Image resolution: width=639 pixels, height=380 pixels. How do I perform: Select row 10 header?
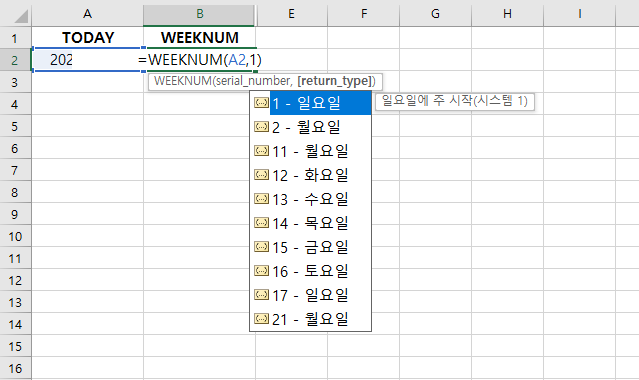coord(15,236)
